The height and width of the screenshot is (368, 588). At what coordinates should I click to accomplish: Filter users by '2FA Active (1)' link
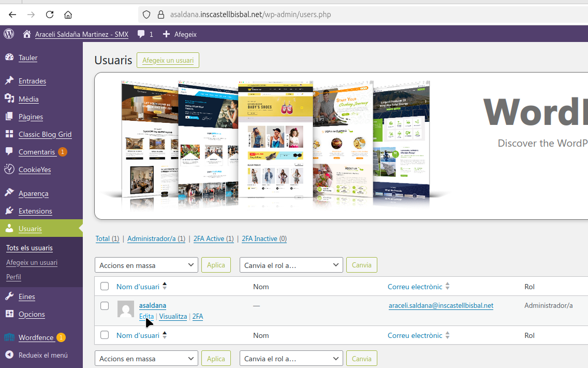point(213,238)
